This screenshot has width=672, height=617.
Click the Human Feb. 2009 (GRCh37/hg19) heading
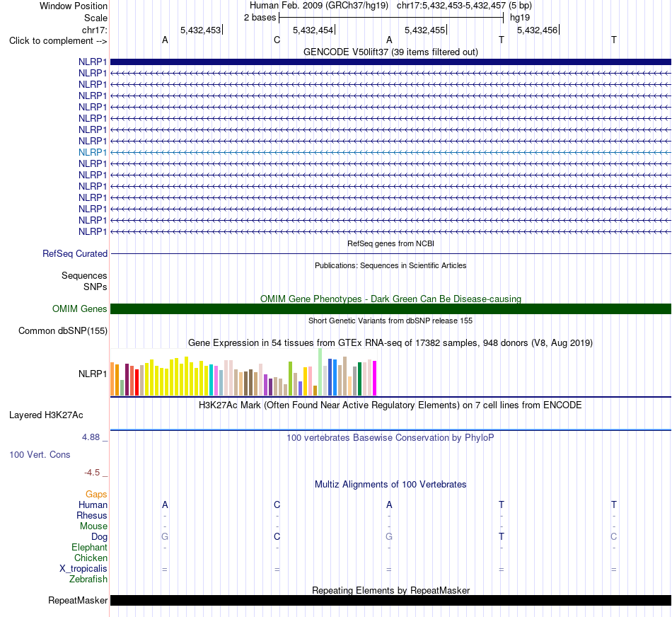[319, 6]
